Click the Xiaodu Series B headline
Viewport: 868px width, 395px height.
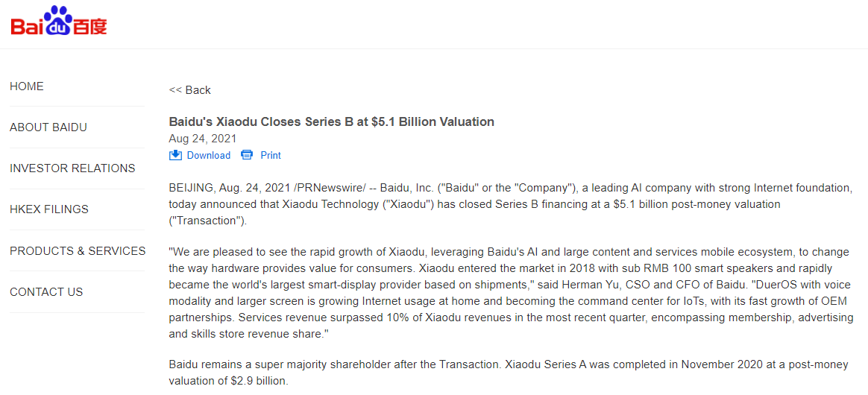pyautogui.click(x=331, y=121)
